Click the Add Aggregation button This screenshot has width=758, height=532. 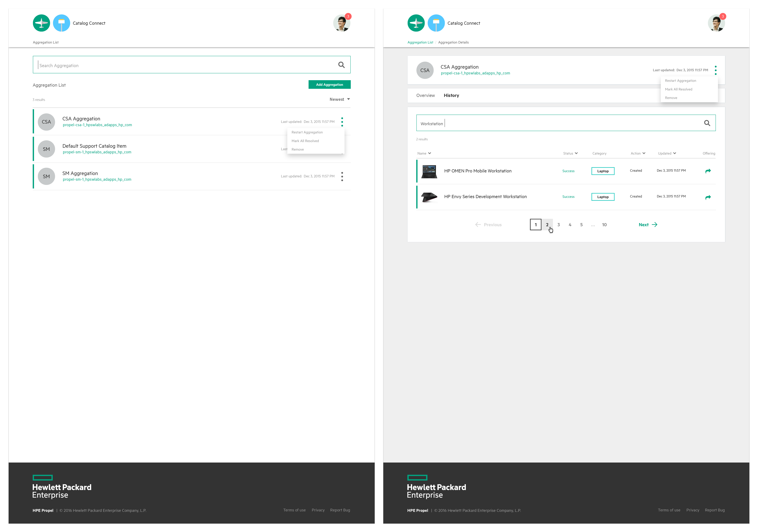pos(330,85)
